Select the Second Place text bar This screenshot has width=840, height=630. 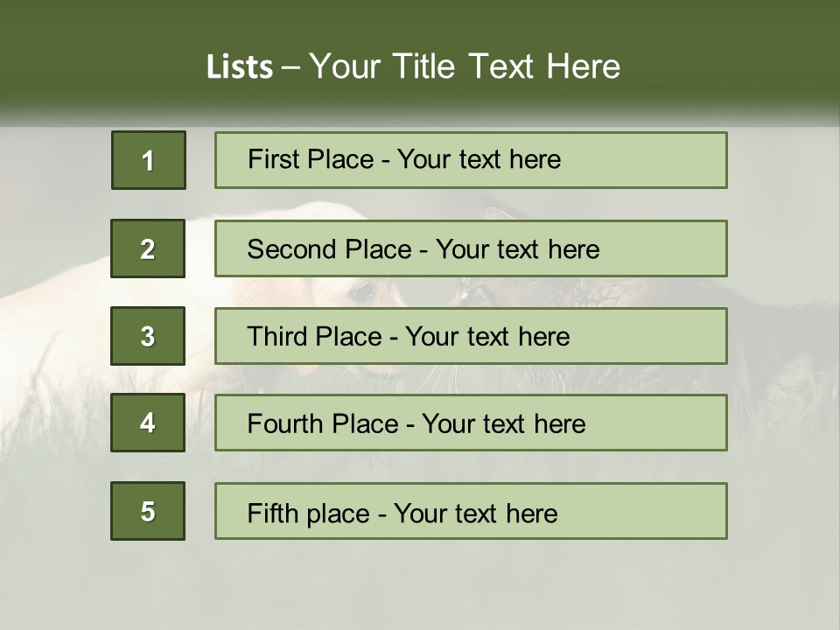click(471, 248)
